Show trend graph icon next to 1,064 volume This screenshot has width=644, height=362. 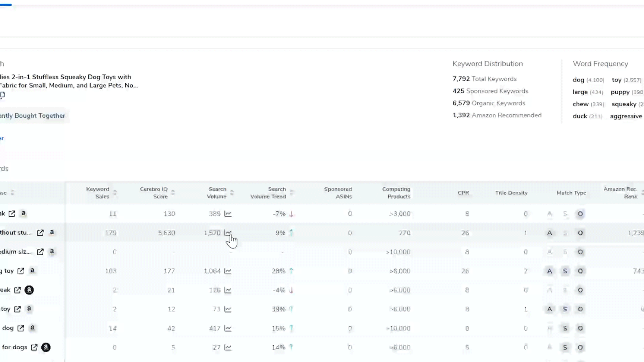pos(228,271)
